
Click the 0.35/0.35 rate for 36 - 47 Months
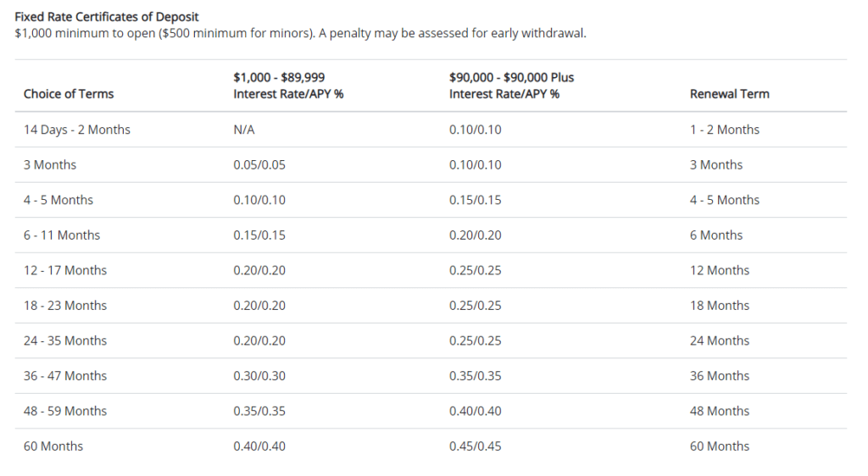(x=475, y=376)
